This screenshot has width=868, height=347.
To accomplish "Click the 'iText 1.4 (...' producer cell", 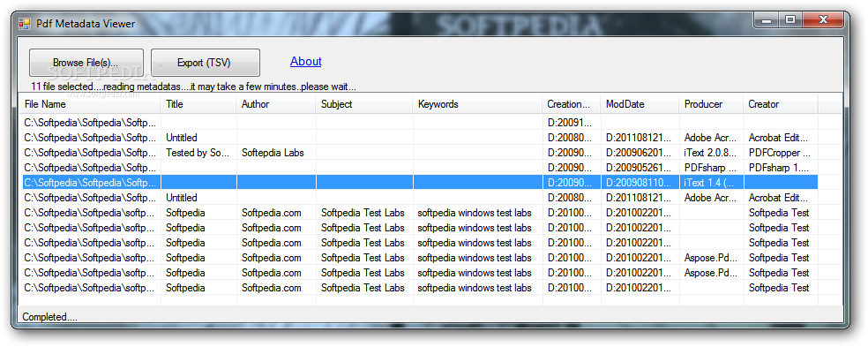I will [x=711, y=183].
